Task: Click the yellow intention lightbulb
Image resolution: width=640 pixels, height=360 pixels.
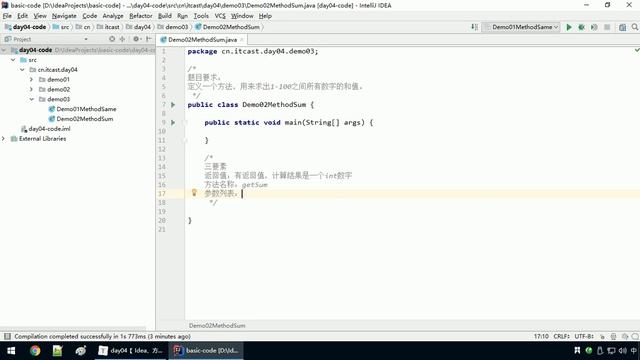Action: [194, 193]
